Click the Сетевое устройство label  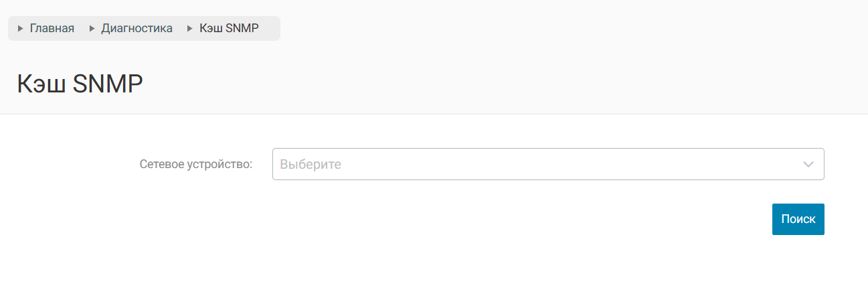click(195, 164)
